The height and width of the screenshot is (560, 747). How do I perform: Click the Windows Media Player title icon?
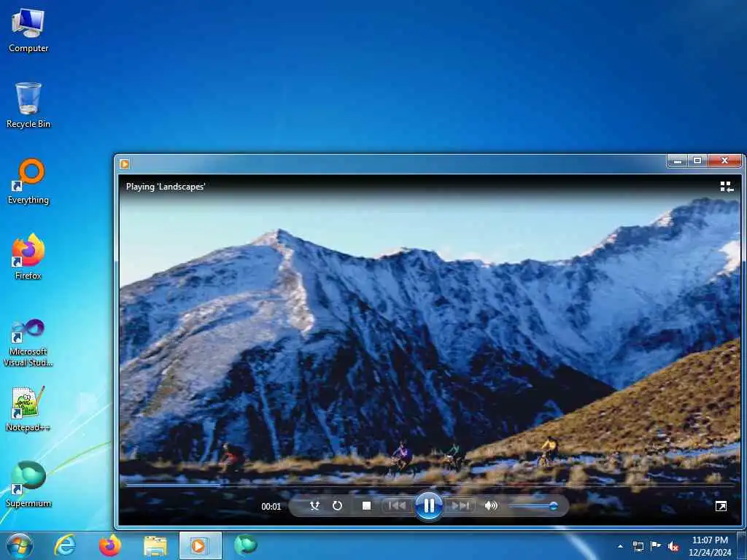click(x=124, y=164)
